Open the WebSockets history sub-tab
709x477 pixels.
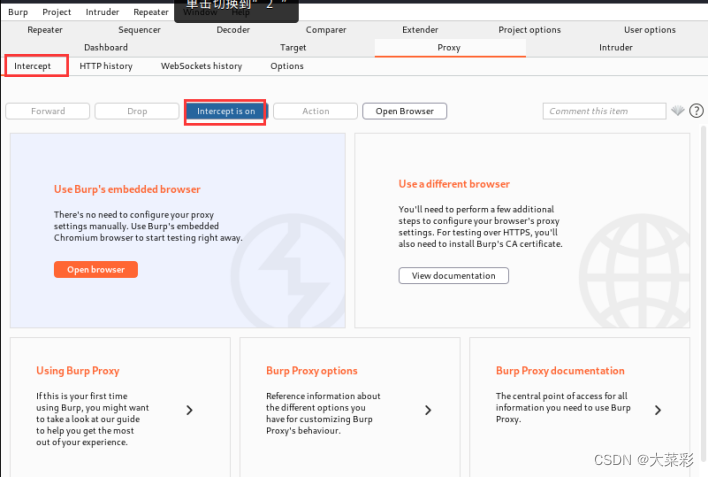(x=202, y=66)
